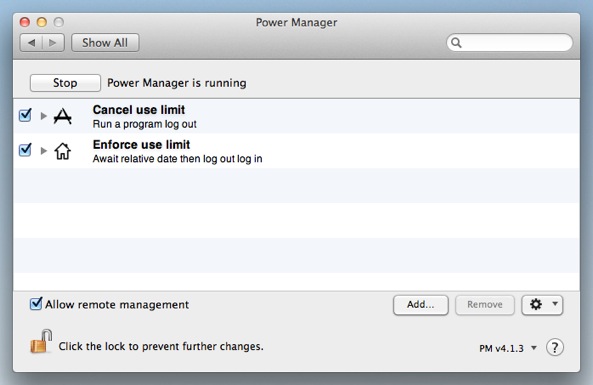This screenshot has width=593, height=385.
Task: Click the Show All button
Action: tap(105, 43)
